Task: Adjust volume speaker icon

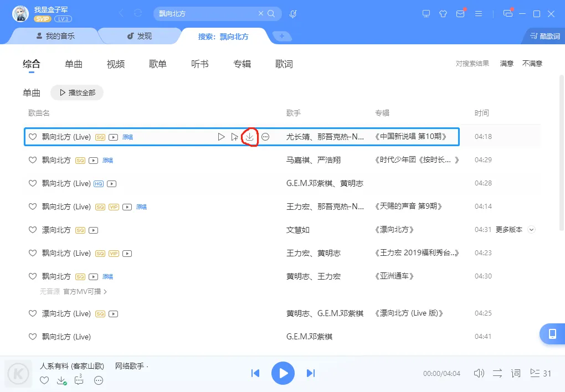Action: point(479,373)
